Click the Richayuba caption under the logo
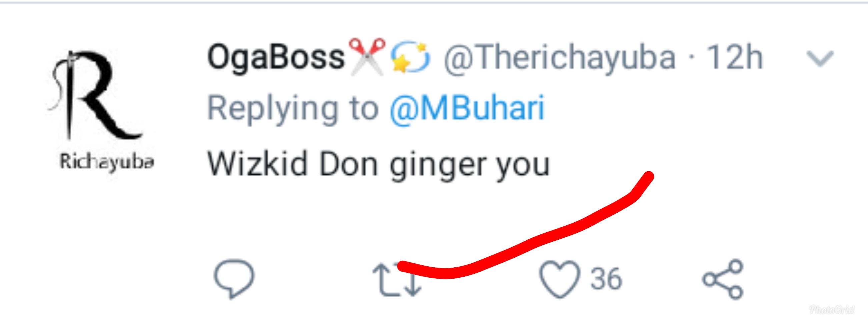This screenshot has height=320, width=868. [107, 162]
